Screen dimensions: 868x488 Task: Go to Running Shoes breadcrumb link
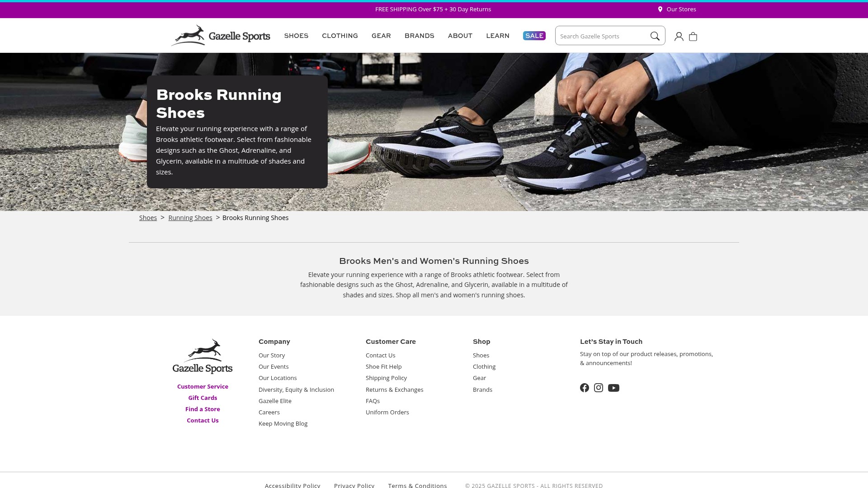(x=190, y=218)
